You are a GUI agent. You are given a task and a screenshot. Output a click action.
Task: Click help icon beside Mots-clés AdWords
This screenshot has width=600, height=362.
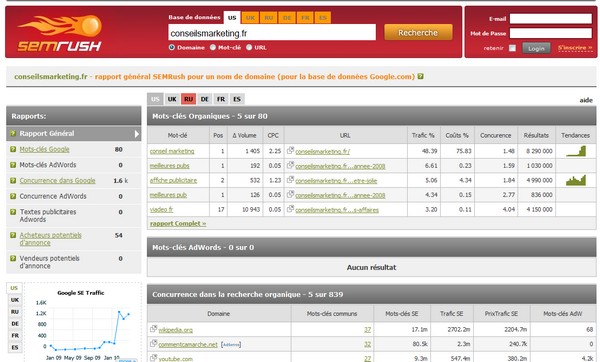click(x=13, y=165)
